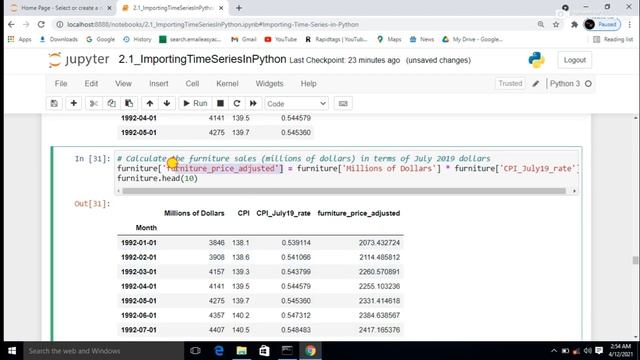Screen dimensions: 640x360
Task: Open the command palette keyboard icon
Action: [343, 103]
